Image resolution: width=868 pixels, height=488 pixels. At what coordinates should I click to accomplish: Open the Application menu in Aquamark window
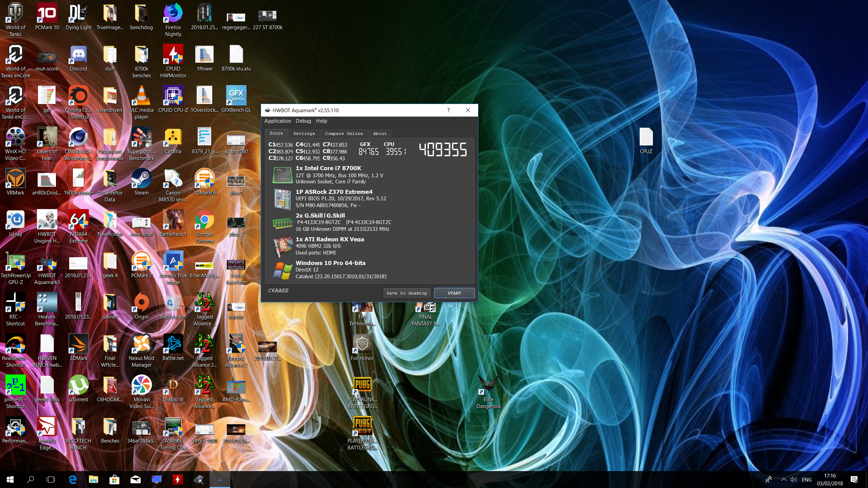pos(277,121)
